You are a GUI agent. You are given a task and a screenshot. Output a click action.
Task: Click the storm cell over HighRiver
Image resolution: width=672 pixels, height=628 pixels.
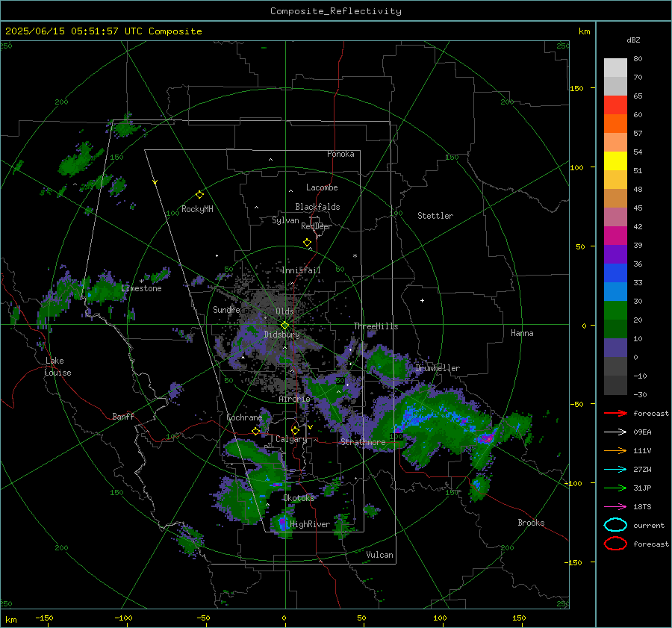pyautogui.click(x=283, y=523)
